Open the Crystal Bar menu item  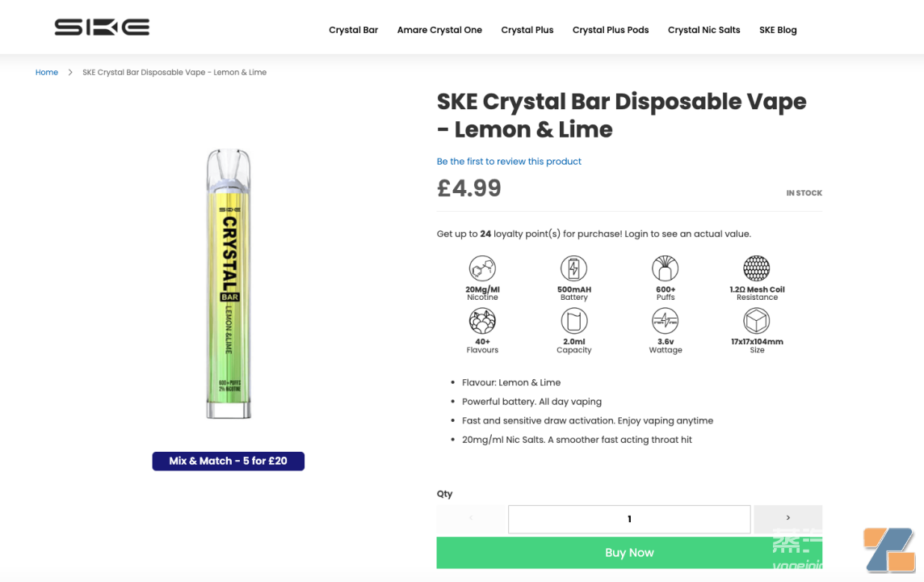(x=353, y=30)
